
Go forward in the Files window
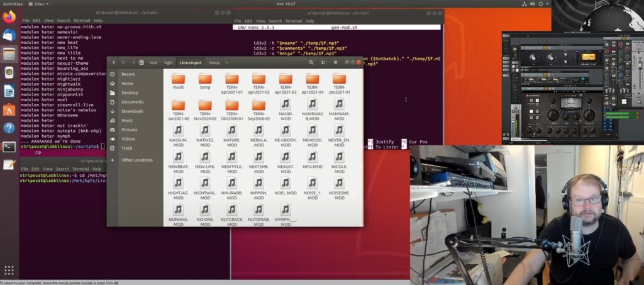(123, 62)
